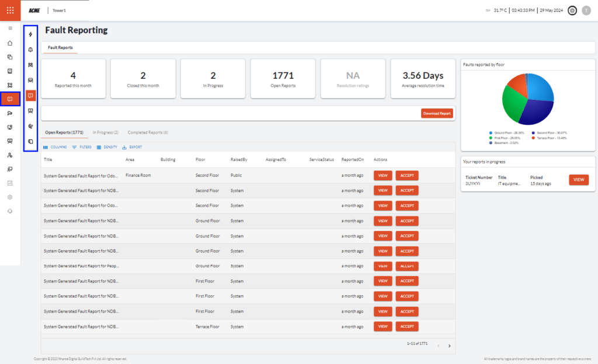
Task: Click the hamburger menu icon in sidebar
Action: tap(10, 28)
